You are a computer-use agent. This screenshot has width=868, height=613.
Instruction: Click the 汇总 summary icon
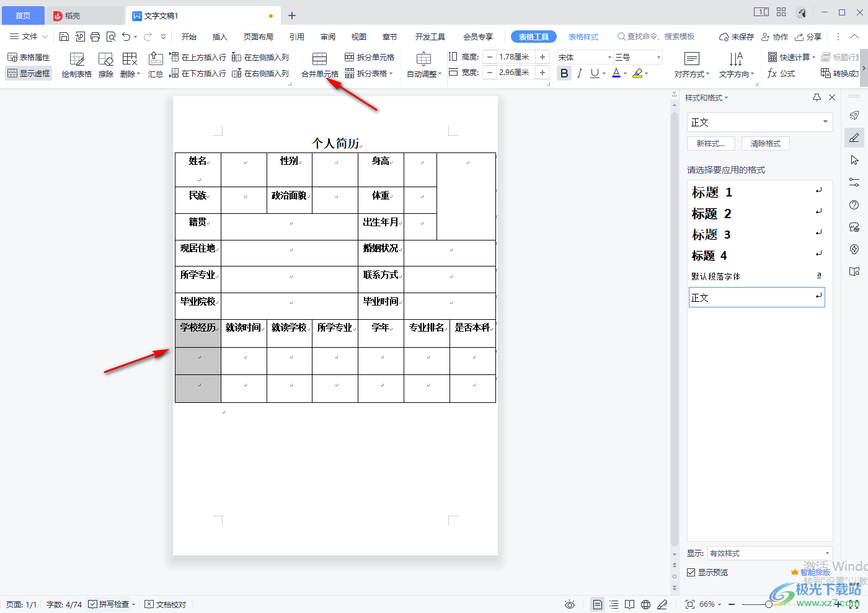[156, 65]
